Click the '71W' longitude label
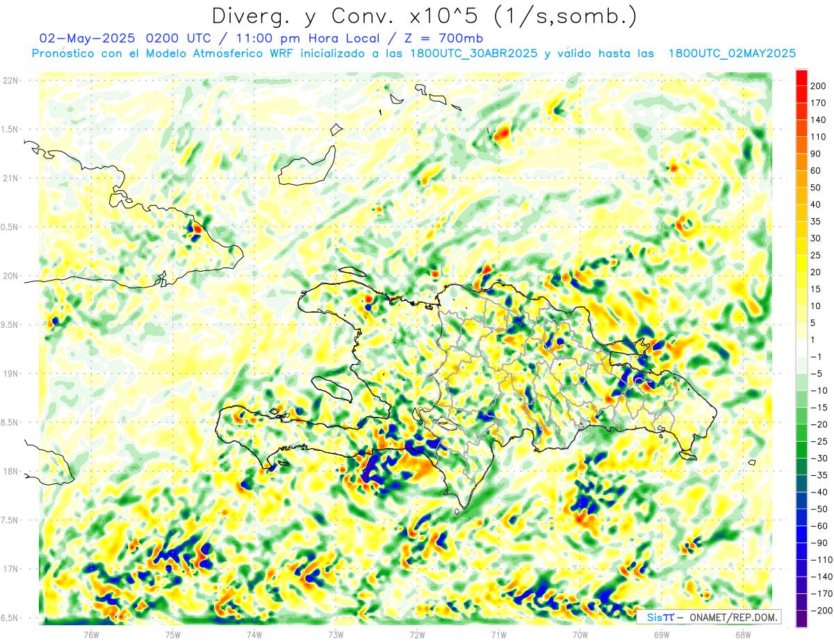Viewport: 834px width, 644px height. (x=498, y=635)
